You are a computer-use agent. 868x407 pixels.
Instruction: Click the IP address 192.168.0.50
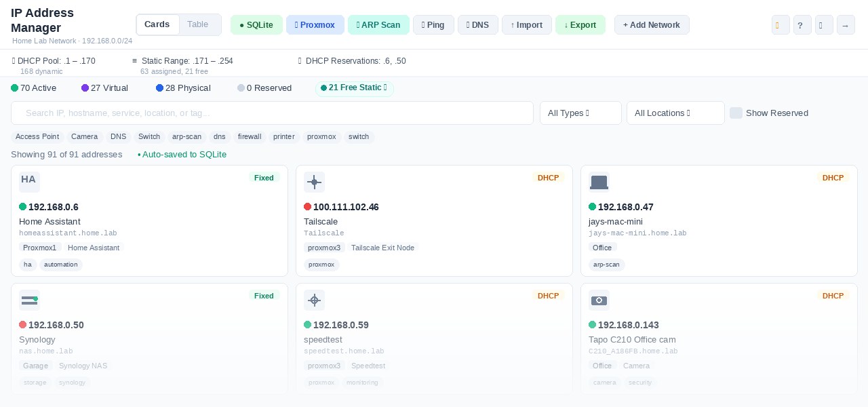click(x=56, y=325)
